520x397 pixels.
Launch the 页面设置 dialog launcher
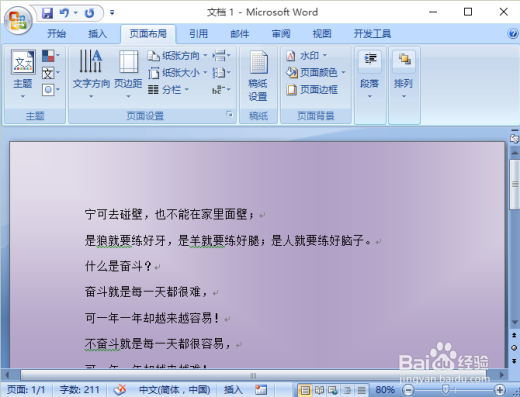point(229,114)
